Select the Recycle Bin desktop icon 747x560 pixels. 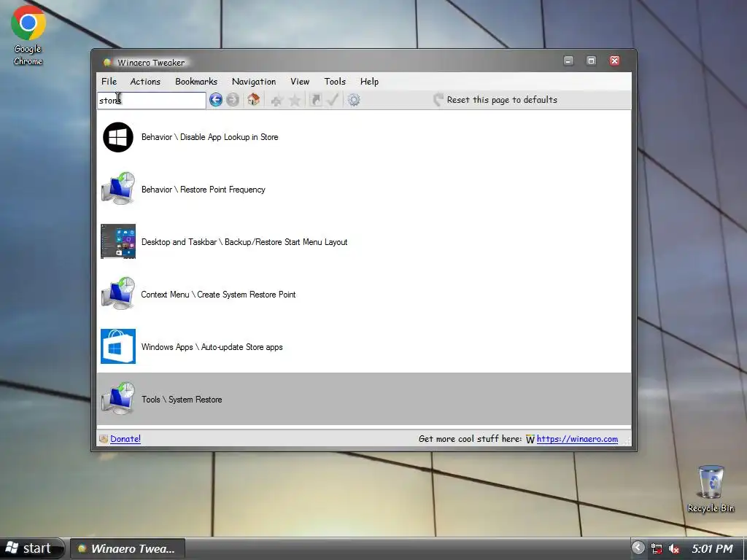(x=711, y=489)
